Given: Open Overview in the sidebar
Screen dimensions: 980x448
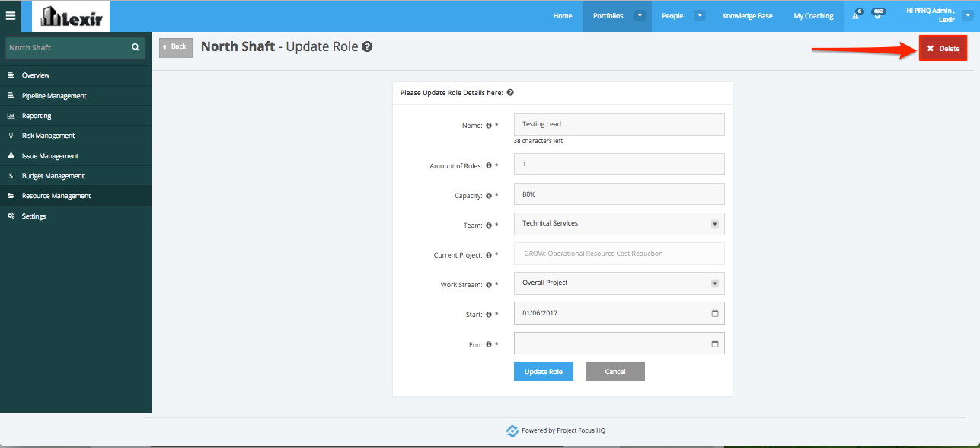Looking at the screenshot, I should 75,75.
